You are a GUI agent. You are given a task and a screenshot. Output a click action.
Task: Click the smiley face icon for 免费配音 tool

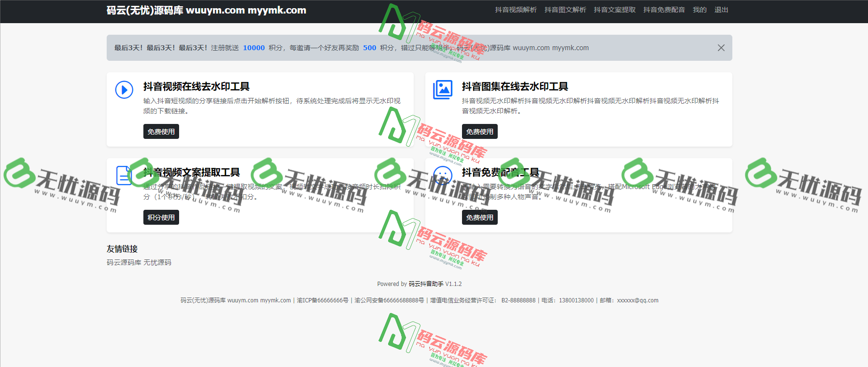click(443, 176)
